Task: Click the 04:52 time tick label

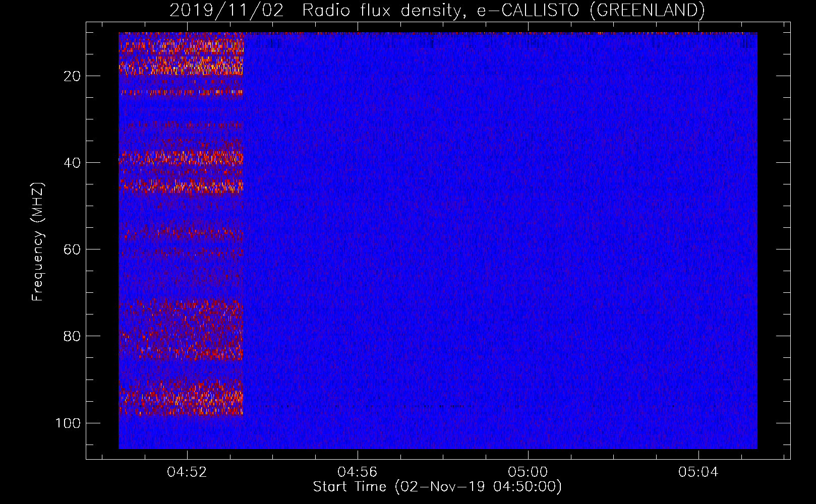Action: [187, 472]
